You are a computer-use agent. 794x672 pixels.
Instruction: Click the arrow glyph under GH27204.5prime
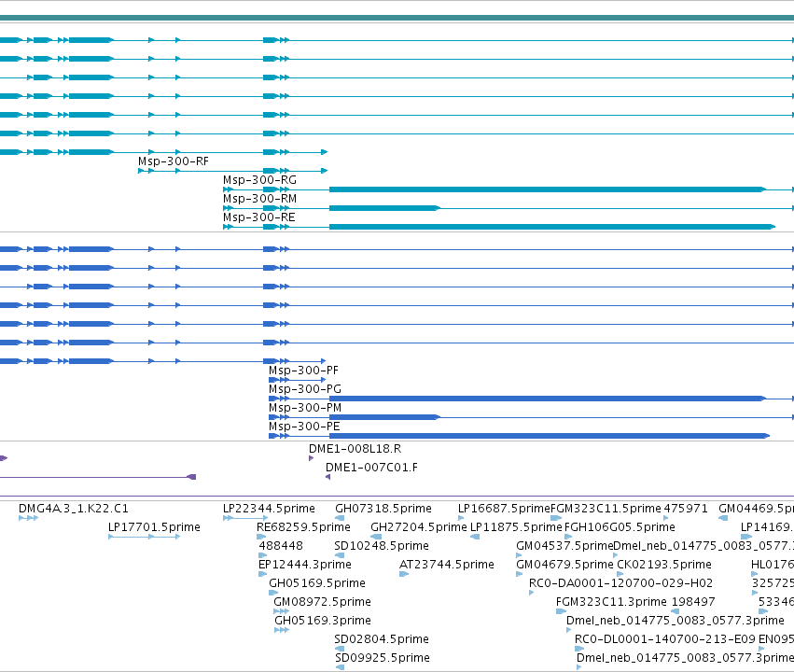coord(376,537)
